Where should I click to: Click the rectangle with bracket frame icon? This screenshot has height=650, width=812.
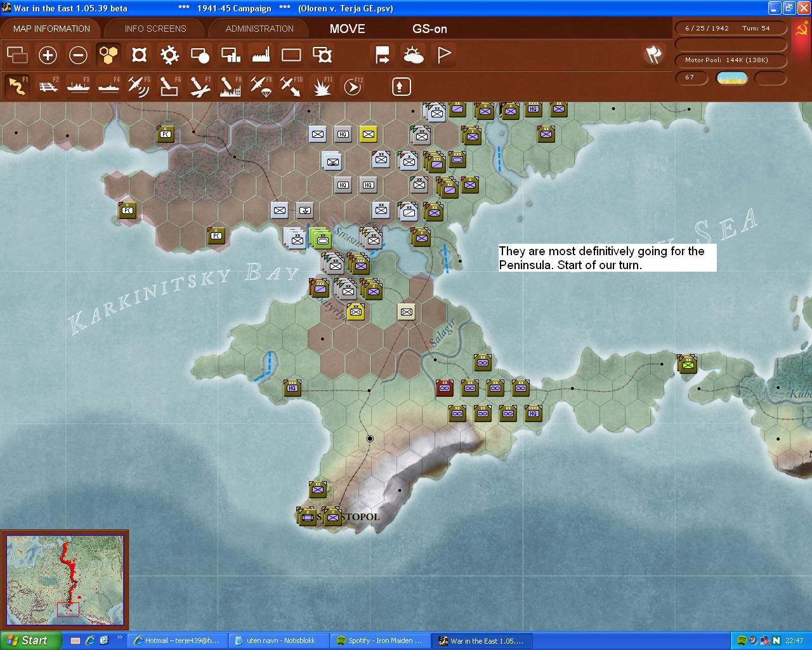point(322,55)
